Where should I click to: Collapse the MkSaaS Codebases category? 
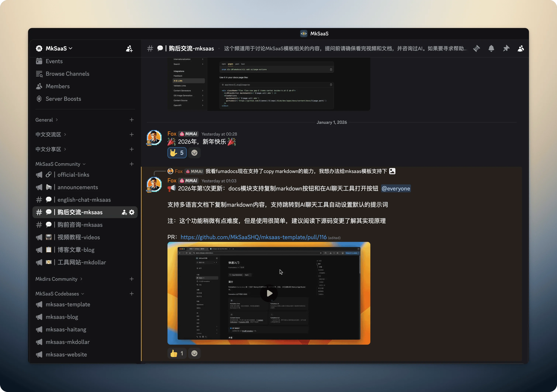(60, 294)
